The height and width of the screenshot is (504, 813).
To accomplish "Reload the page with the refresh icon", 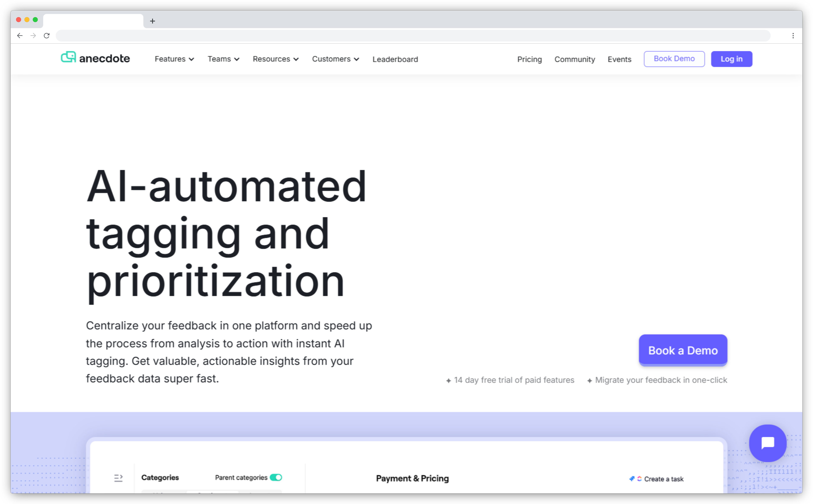I will (47, 36).
